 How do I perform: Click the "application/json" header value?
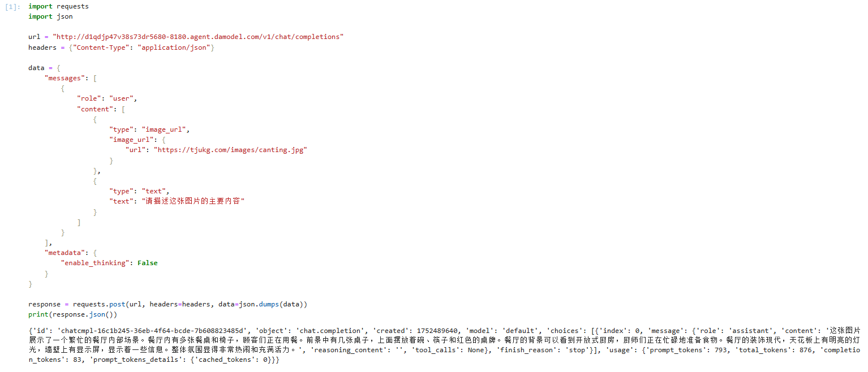174,47
